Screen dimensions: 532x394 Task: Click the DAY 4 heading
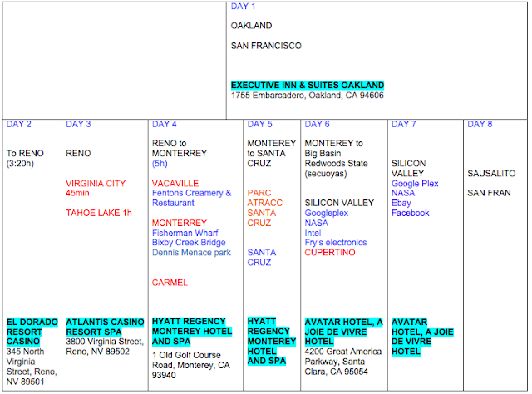coord(165,124)
